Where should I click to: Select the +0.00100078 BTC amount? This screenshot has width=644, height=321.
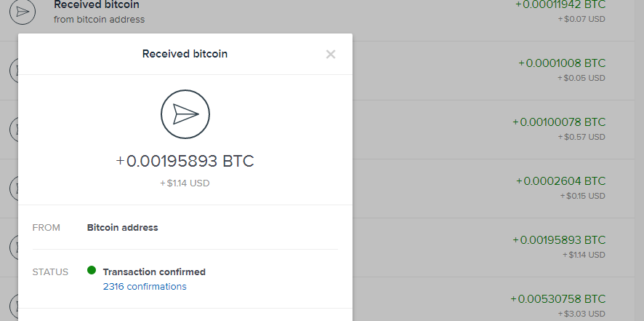(x=558, y=122)
